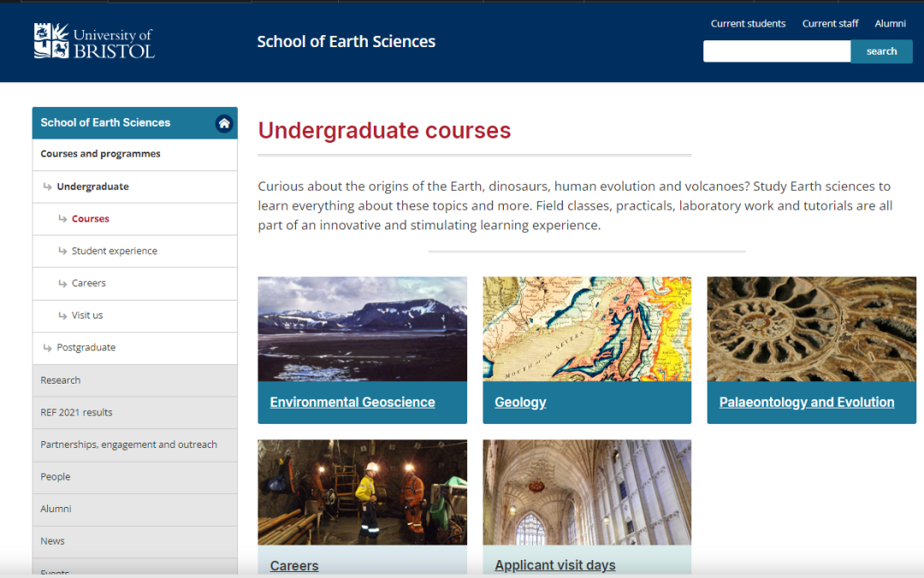
Task: Click the arrow icon beside Visit us
Action: click(x=62, y=315)
